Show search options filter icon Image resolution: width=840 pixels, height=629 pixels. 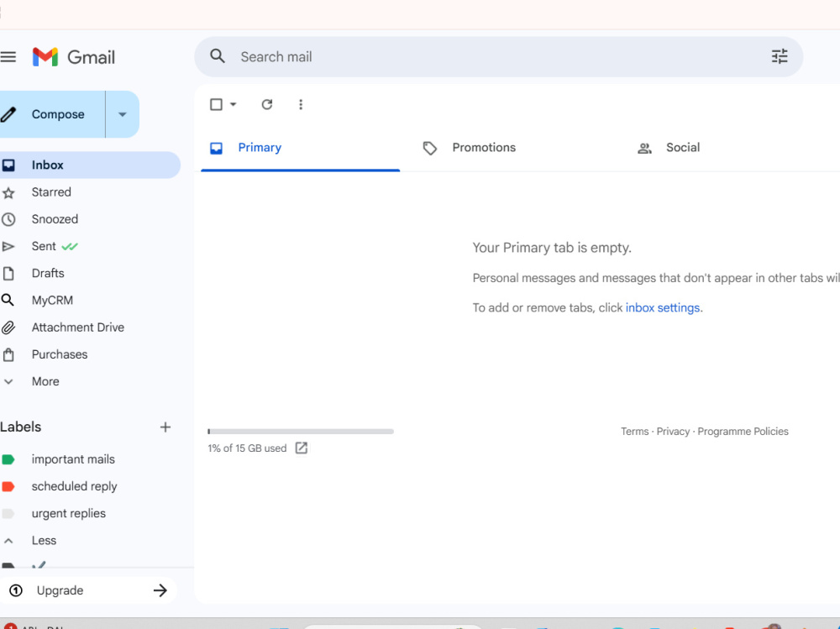coord(780,56)
